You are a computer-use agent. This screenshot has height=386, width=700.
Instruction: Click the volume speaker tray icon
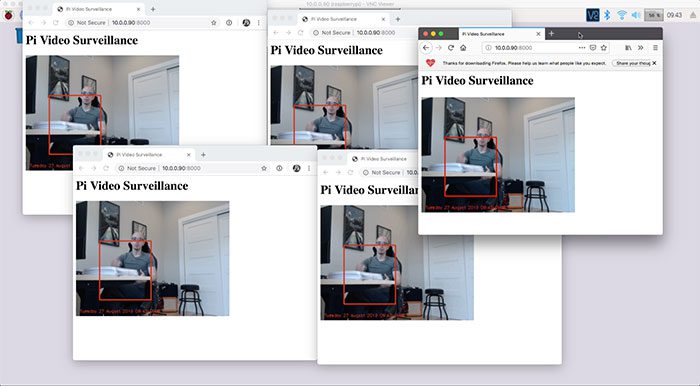click(636, 15)
